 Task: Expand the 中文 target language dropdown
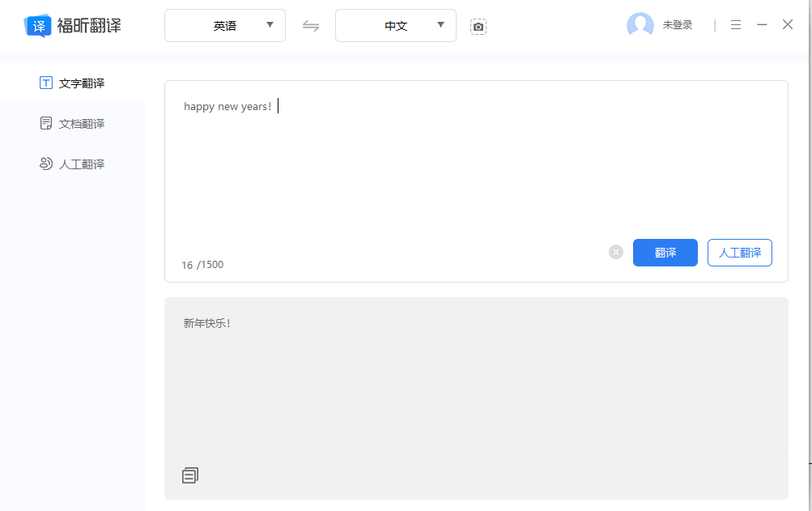396,26
